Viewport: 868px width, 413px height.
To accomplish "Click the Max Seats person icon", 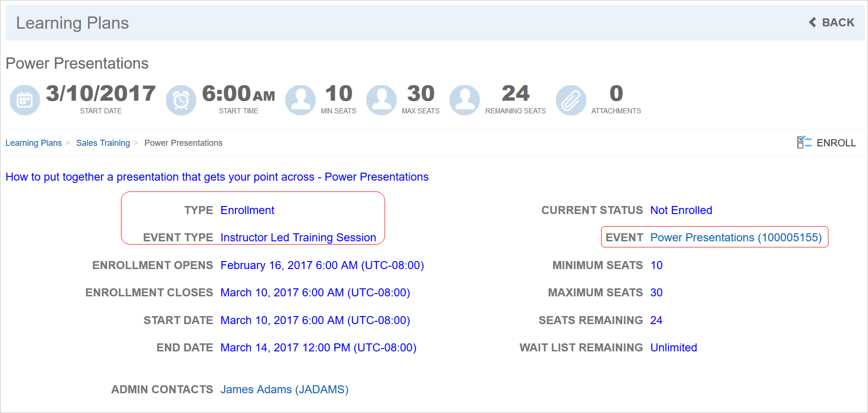I will click(x=381, y=100).
